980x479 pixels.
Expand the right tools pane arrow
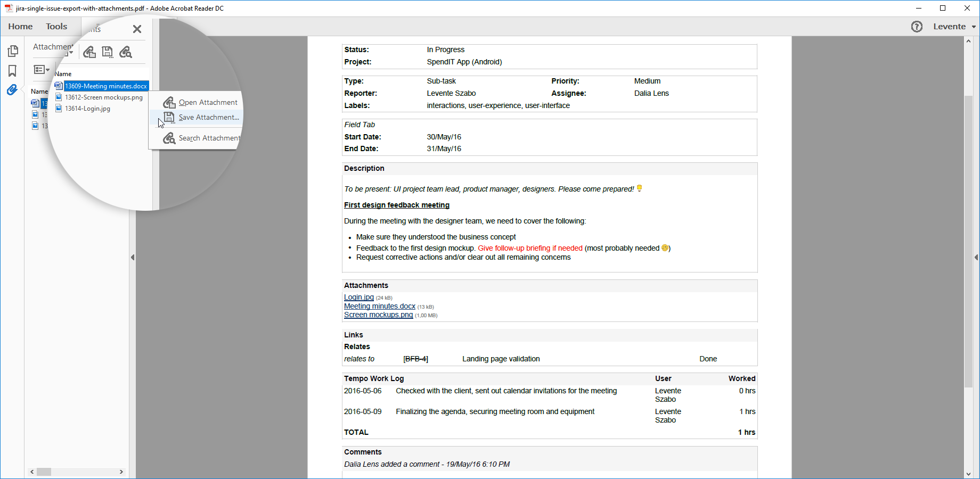coord(976,258)
